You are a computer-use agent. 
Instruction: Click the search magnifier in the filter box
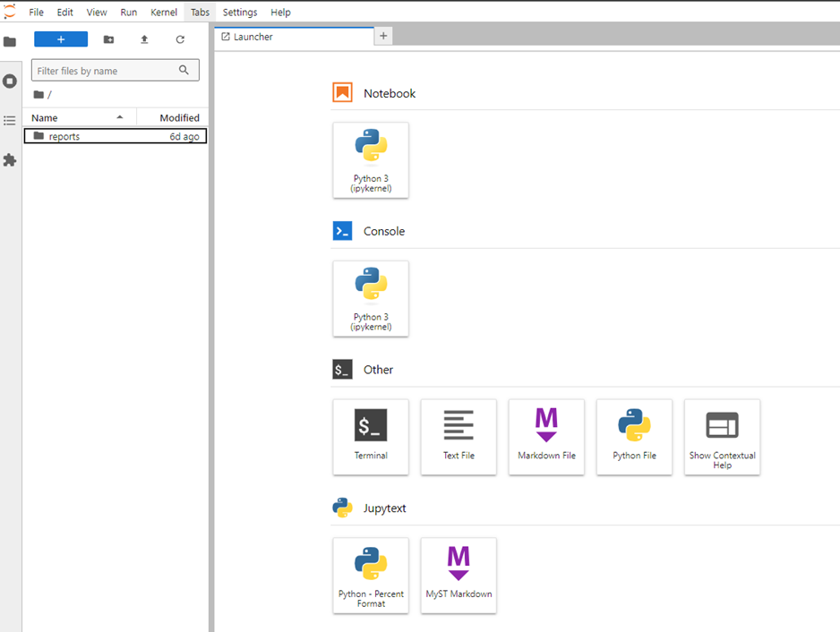(x=184, y=70)
